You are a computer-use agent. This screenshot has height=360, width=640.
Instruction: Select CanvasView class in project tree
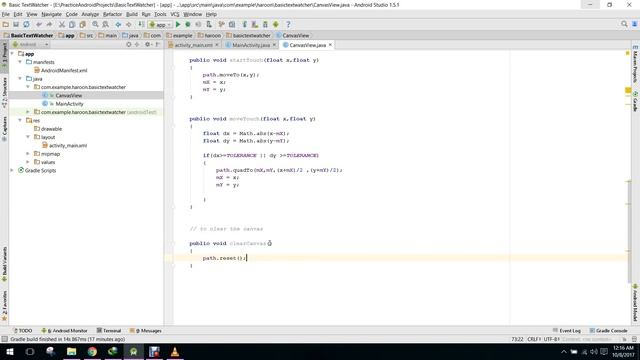tap(69, 95)
